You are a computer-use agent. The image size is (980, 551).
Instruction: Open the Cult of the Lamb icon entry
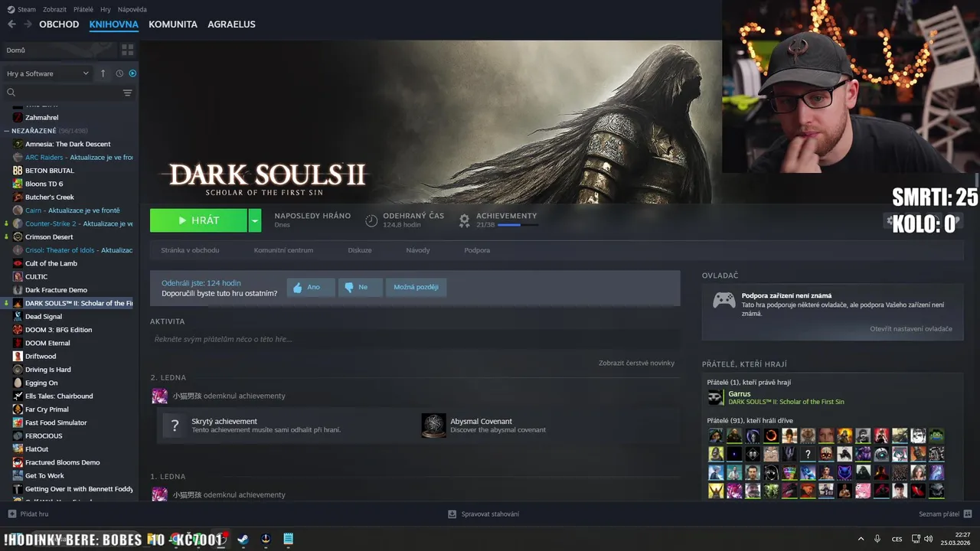point(18,263)
